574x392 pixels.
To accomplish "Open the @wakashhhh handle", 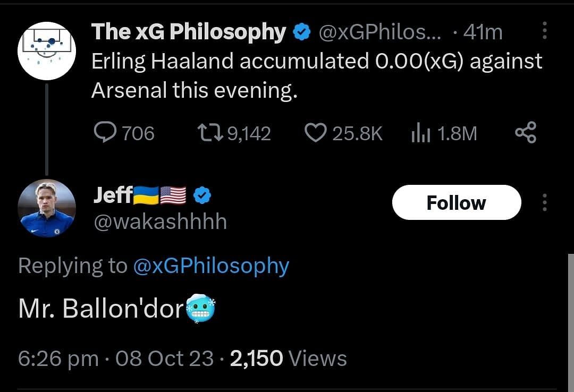I will pyautogui.click(x=161, y=222).
